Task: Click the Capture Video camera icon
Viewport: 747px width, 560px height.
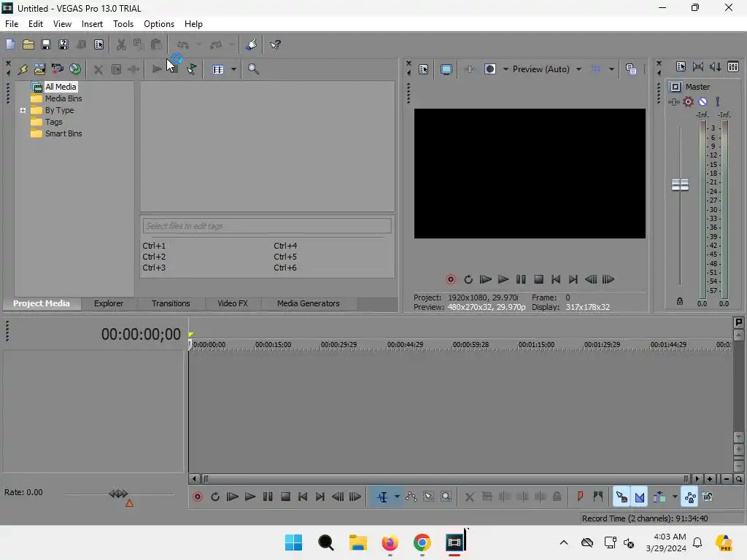Action: [57, 69]
